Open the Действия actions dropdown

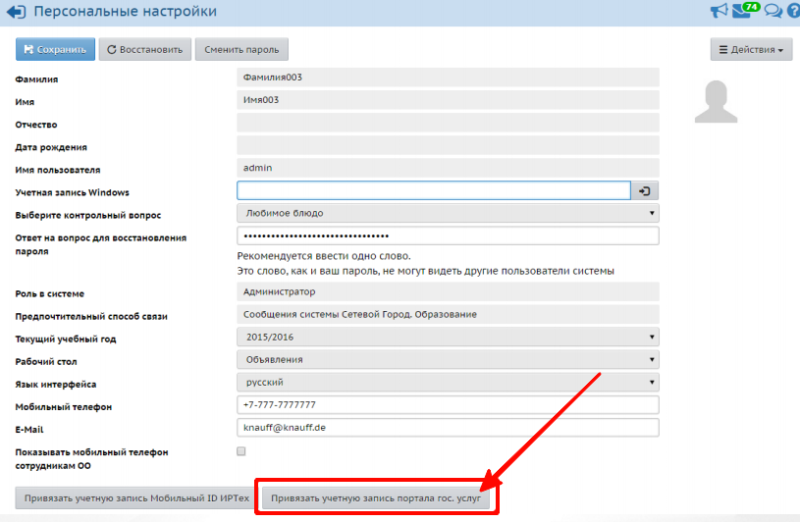click(x=751, y=49)
